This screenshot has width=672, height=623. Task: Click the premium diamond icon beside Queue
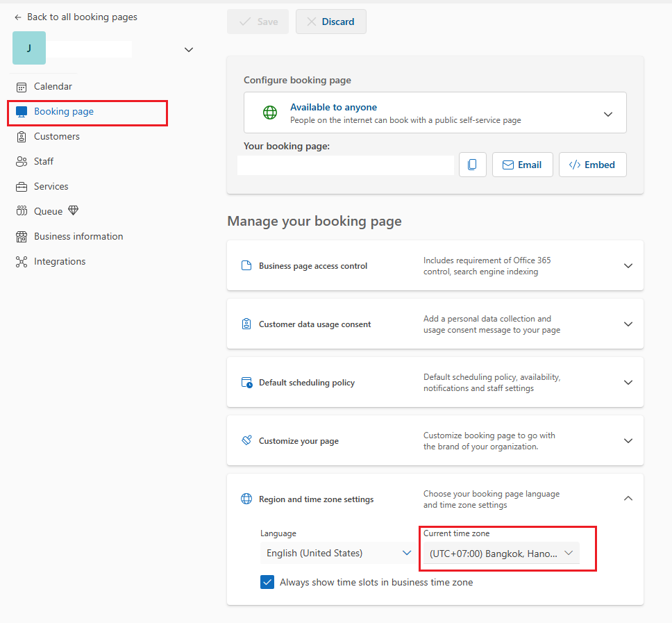(74, 210)
